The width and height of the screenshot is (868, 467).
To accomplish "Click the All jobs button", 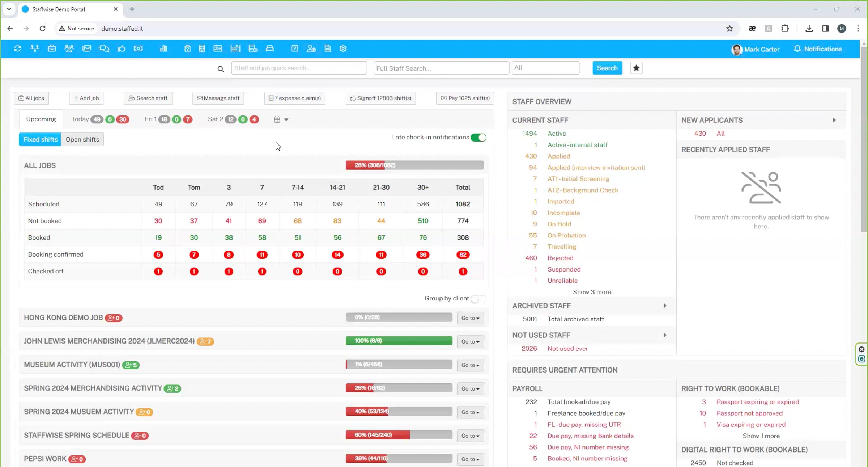I will (31, 98).
